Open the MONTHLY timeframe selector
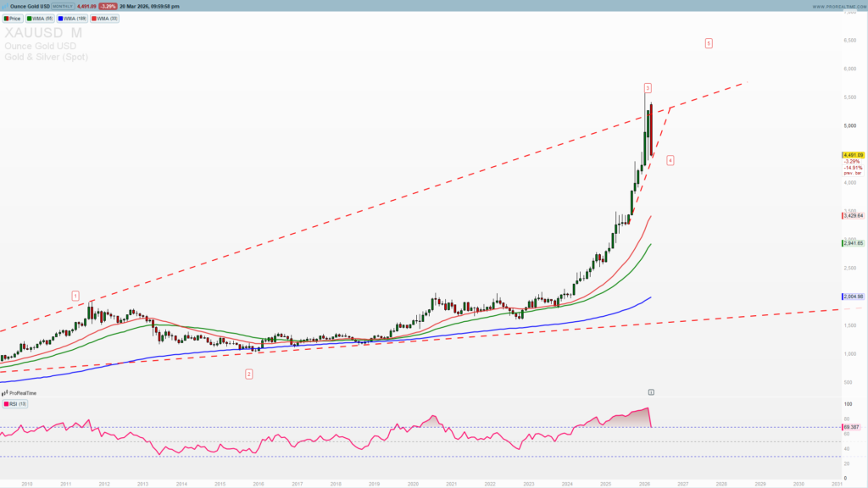The width and height of the screenshot is (868, 488). coord(62,6)
